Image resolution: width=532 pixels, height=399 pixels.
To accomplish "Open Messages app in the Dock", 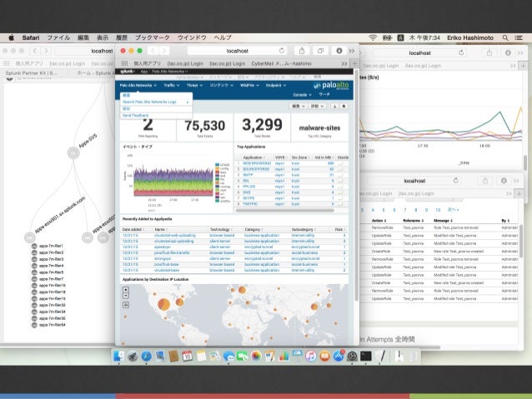I will pos(228,356).
